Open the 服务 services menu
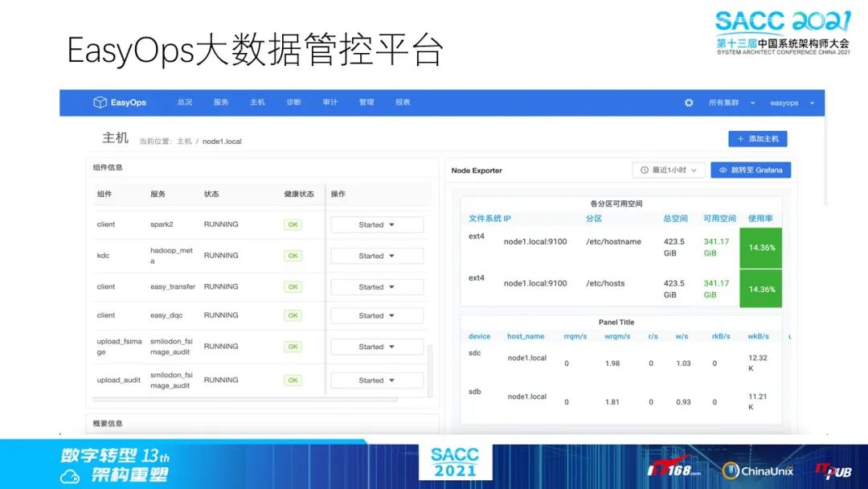 click(x=221, y=102)
